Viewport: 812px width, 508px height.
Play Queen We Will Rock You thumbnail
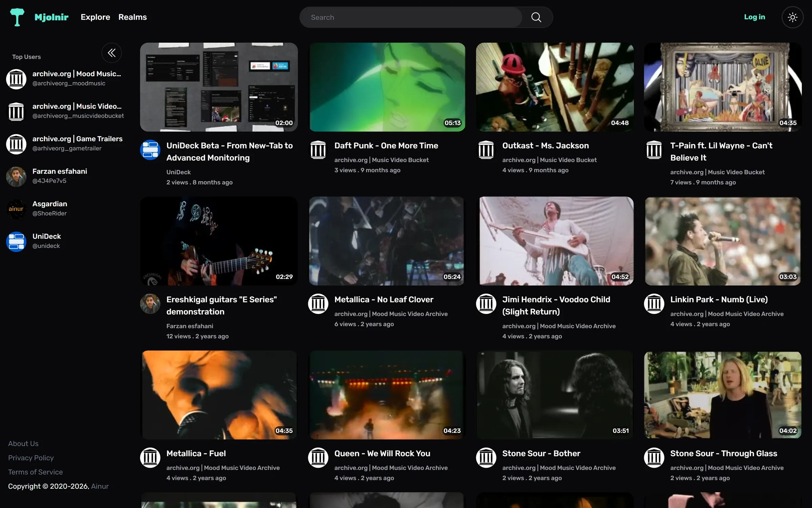[x=387, y=395]
